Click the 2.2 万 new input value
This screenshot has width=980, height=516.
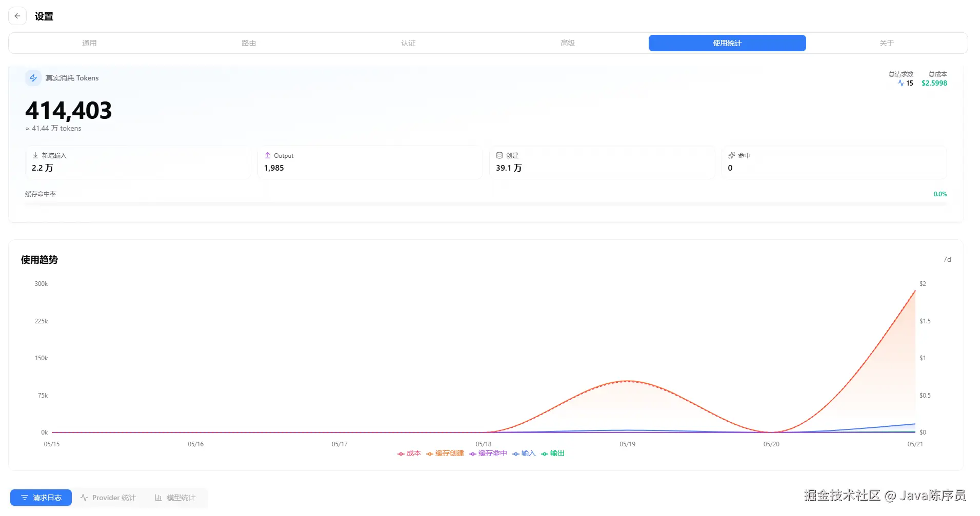pyautogui.click(x=43, y=168)
